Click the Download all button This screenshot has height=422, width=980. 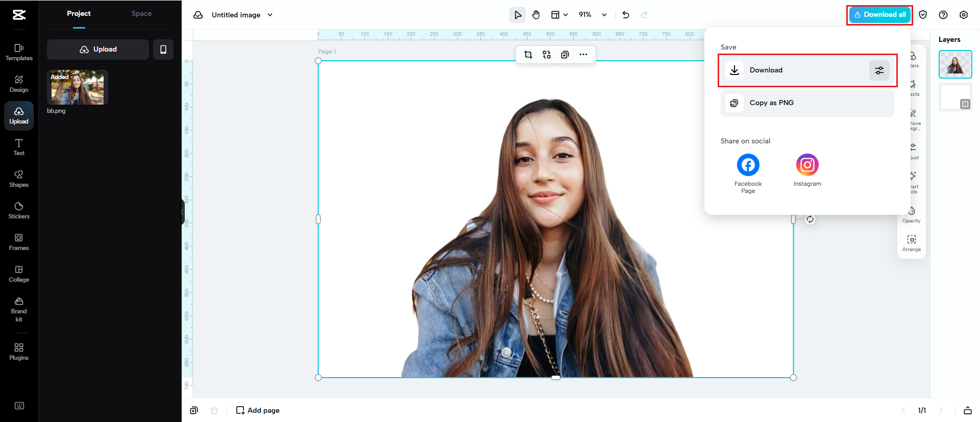tap(879, 15)
